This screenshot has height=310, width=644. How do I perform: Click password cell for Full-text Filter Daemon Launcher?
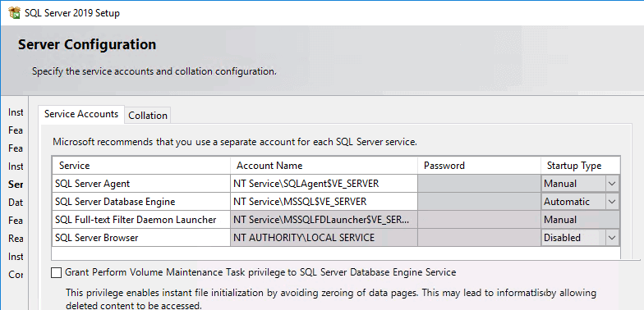[x=480, y=220]
